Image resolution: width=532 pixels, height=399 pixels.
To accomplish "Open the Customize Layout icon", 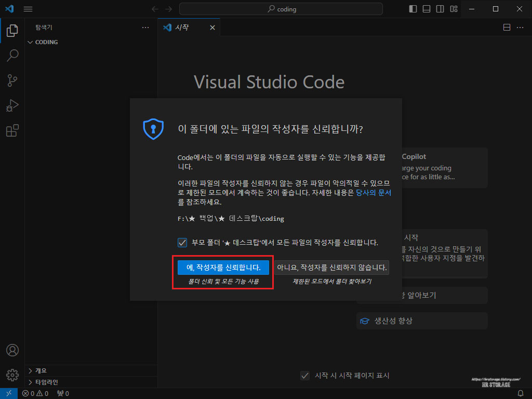I will [x=454, y=9].
